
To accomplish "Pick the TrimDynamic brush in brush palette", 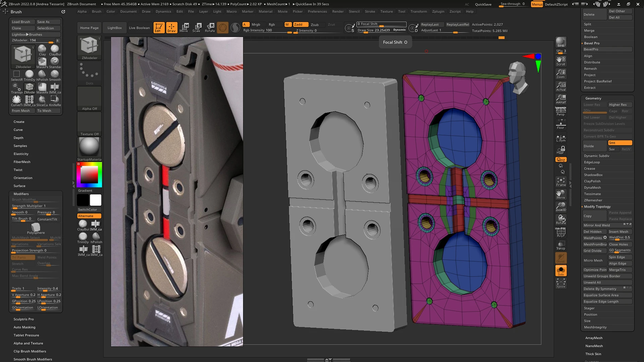I will [29, 75].
